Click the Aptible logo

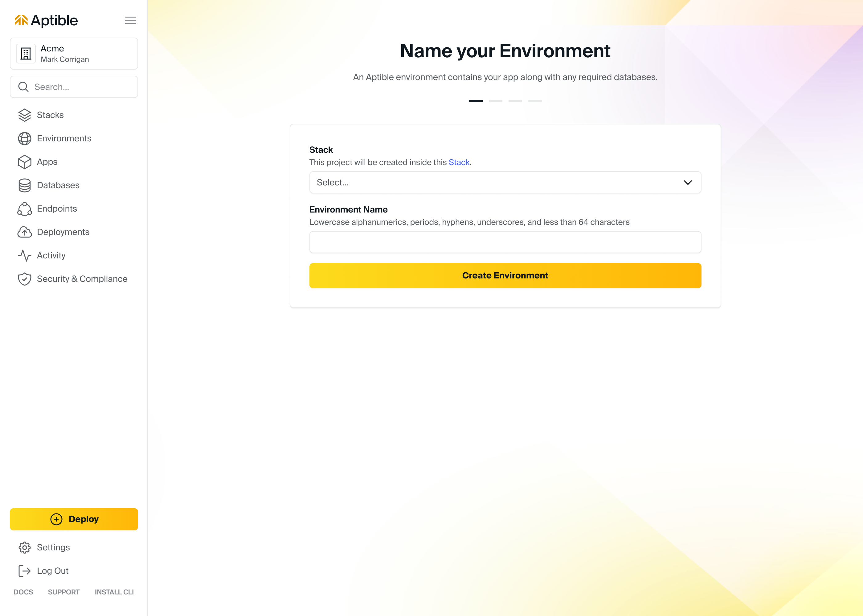tap(46, 21)
